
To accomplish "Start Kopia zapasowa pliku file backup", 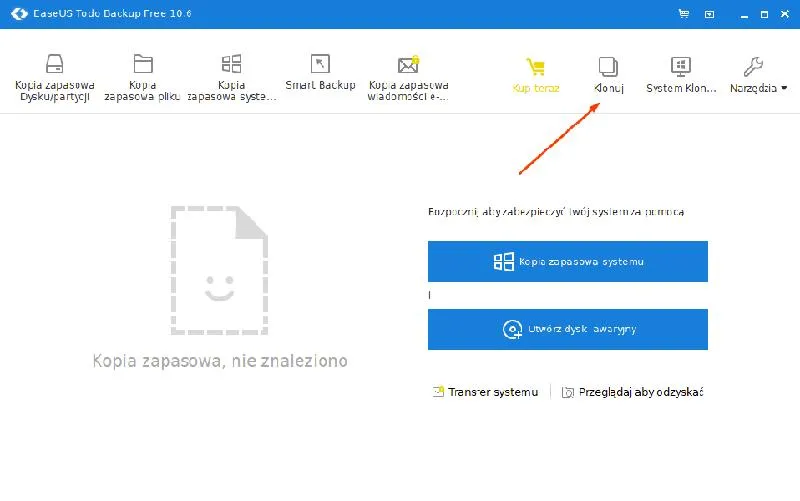I will (x=142, y=77).
